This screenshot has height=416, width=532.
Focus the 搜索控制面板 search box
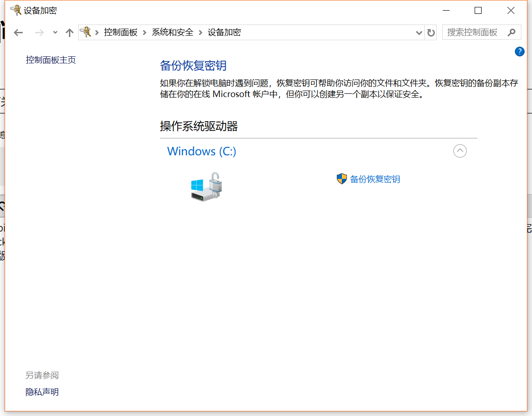tap(482, 32)
